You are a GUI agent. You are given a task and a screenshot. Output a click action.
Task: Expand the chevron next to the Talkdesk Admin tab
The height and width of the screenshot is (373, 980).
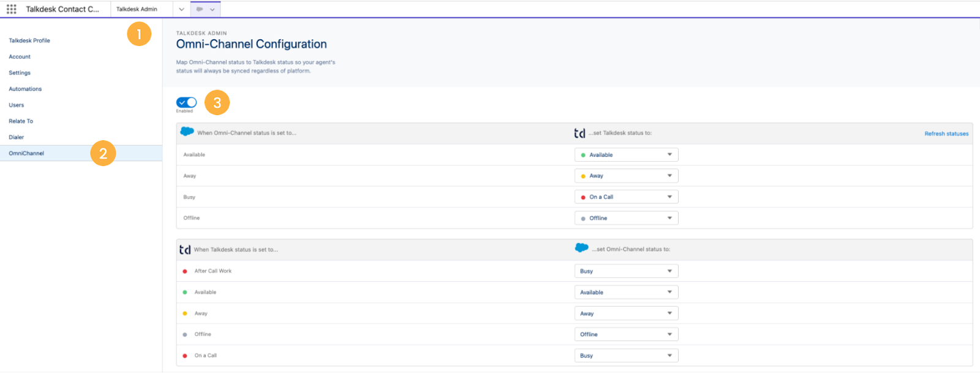(x=181, y=9)
